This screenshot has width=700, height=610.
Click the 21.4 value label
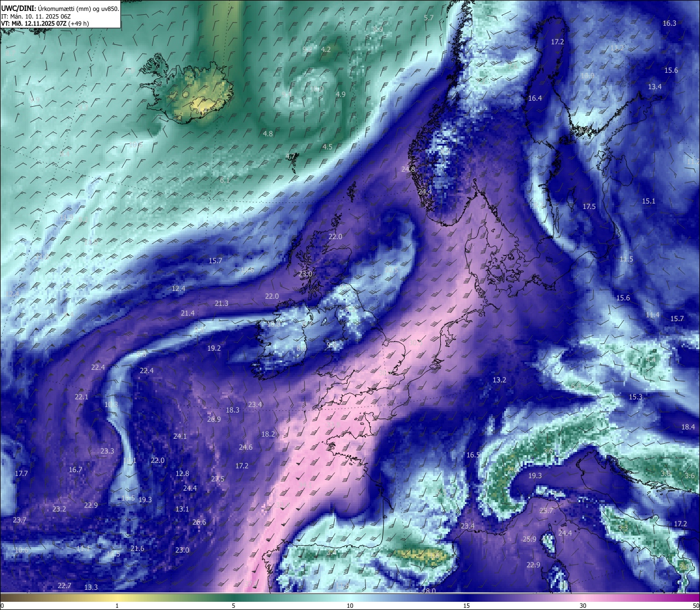pos(188,313)
